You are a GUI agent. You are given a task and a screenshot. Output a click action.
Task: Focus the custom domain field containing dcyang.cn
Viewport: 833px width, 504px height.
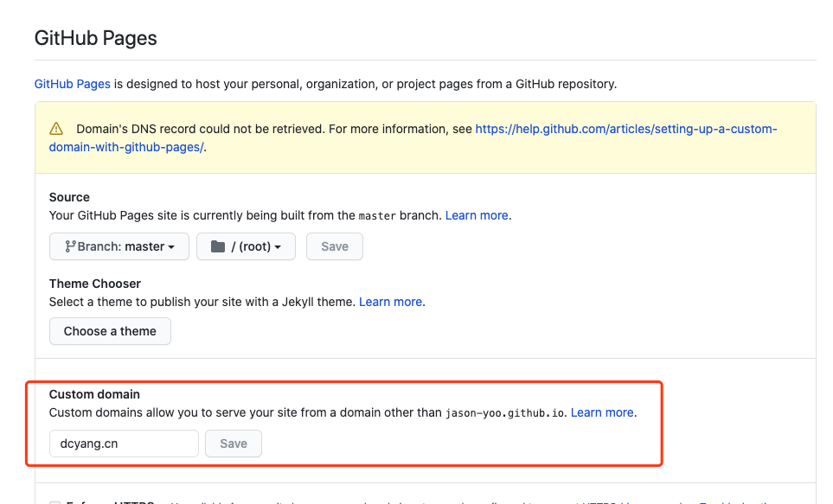pyautogui.click(x=124, y=443)
